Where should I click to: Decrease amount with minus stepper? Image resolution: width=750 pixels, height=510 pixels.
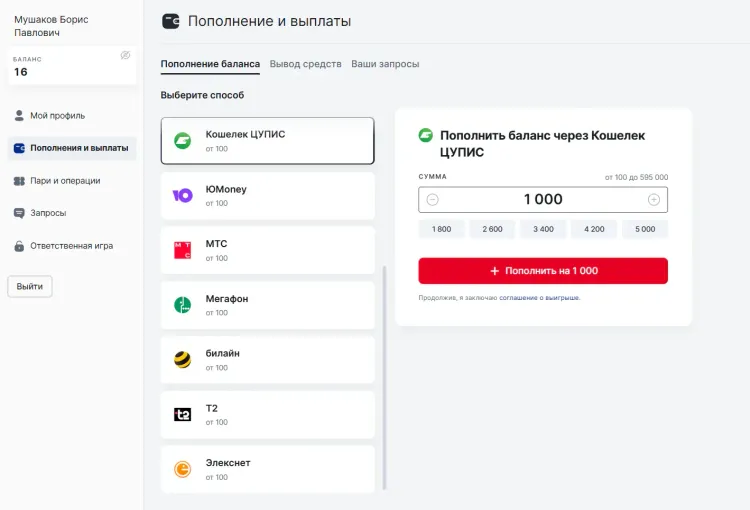(432, 200)
